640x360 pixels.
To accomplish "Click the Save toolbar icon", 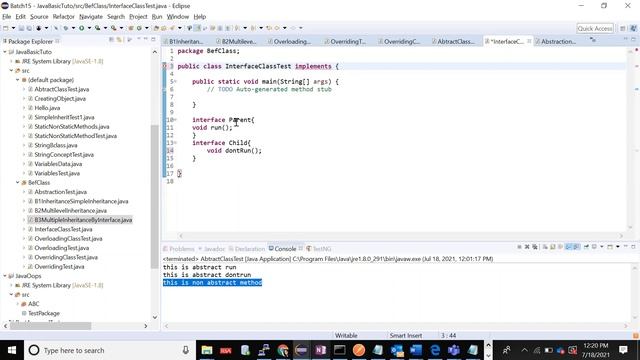I will (x=21, y=28).
